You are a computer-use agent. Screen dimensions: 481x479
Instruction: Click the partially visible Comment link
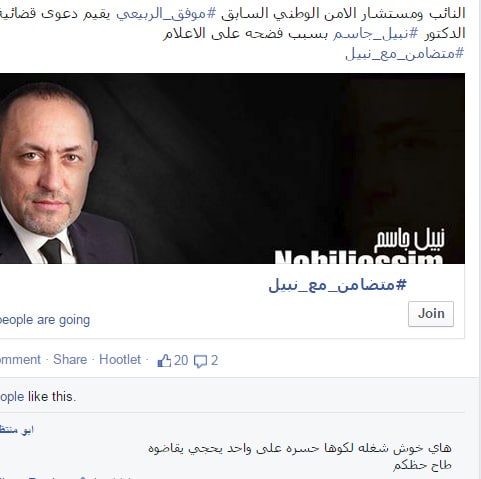click(20, 360)
